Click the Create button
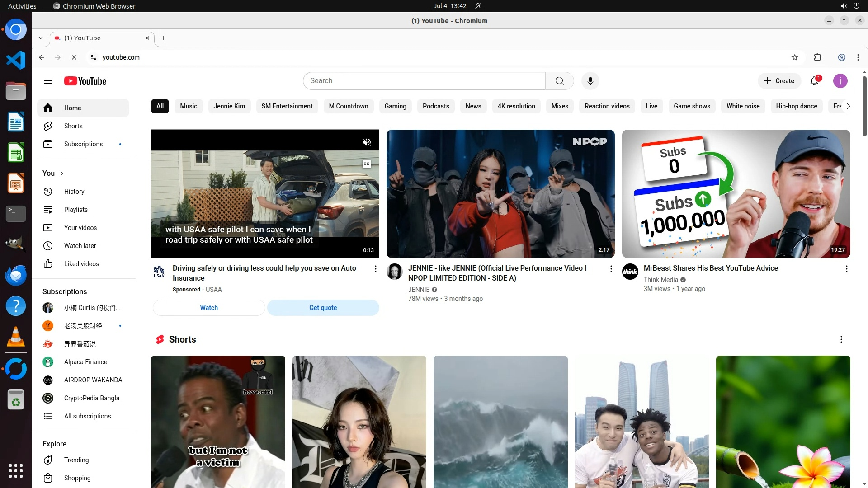868x488 pixels. 779,81
